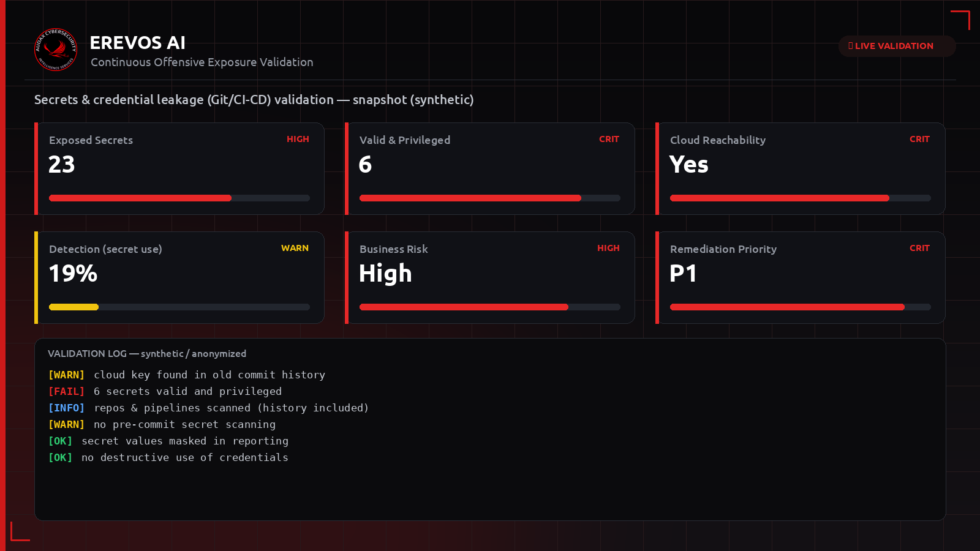
Task: Open the Business Risk card label
Action: coord(394,249)
